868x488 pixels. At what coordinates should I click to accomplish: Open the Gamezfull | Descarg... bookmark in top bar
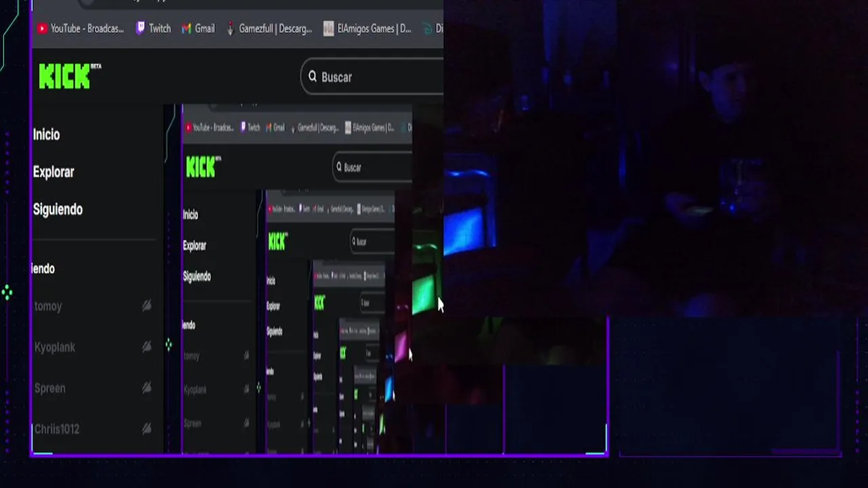point(269,28)
